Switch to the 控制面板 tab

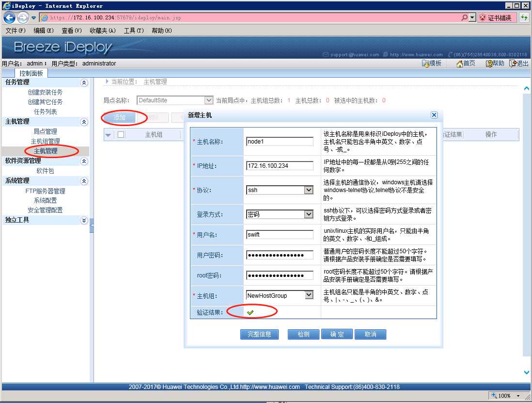[31, 73]
